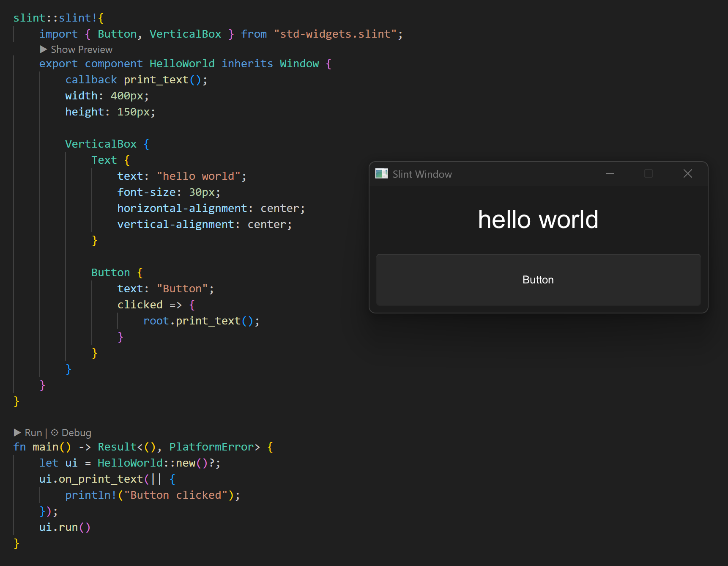Place cursor on HelloWorld component name
The width and height of the screenshot is (728, 566).
[182, 63]
